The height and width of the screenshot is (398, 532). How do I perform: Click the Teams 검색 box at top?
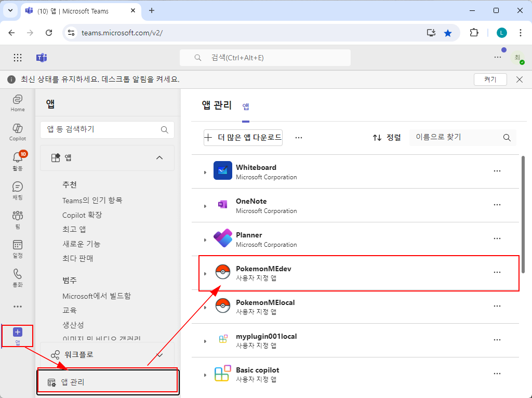(x=265, y=58)
